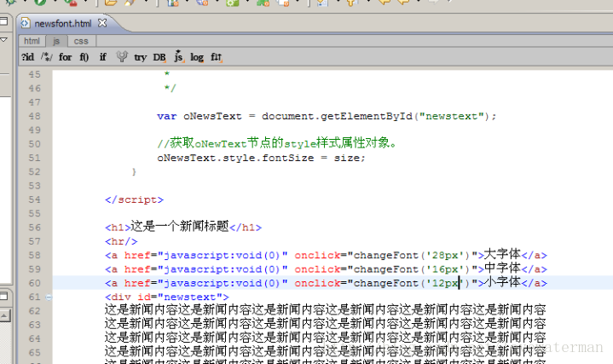Click the news content text on line 64

point(326,338)
